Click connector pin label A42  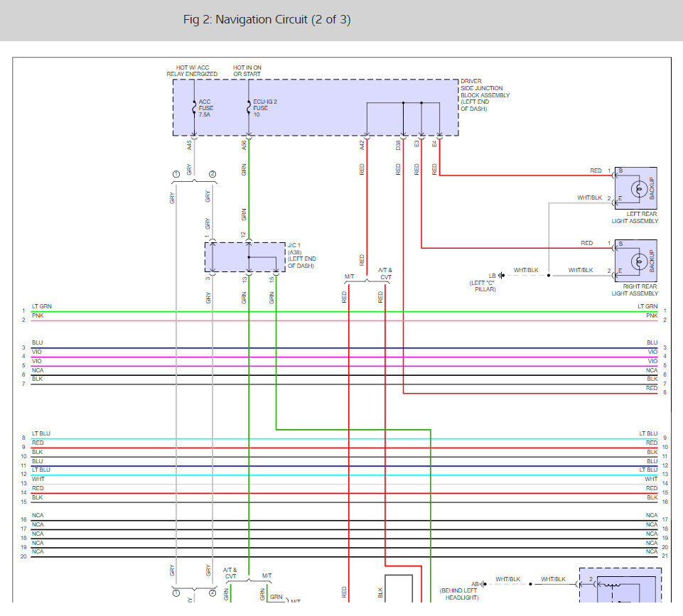click(362, 145)
